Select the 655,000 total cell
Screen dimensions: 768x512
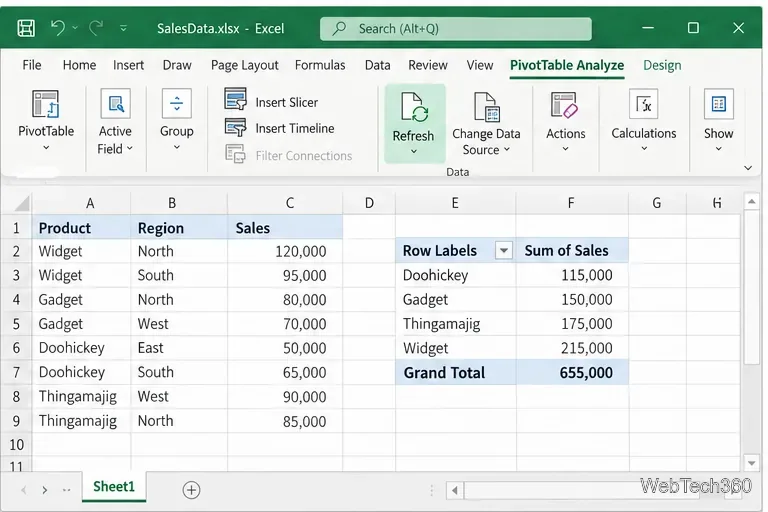[x=572, y=373]
